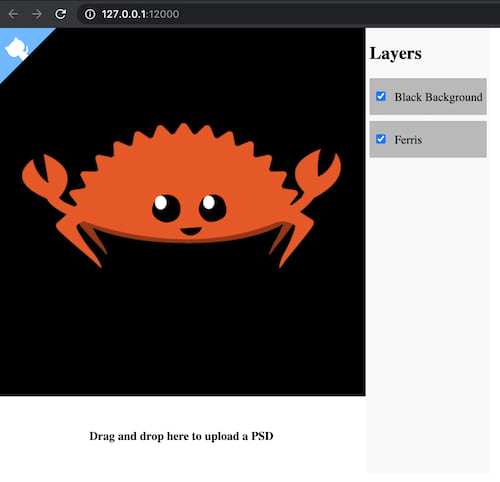Click the Layers panel heading
The height and width of the screenshot is (482, 500).
[x=396, y=53]
